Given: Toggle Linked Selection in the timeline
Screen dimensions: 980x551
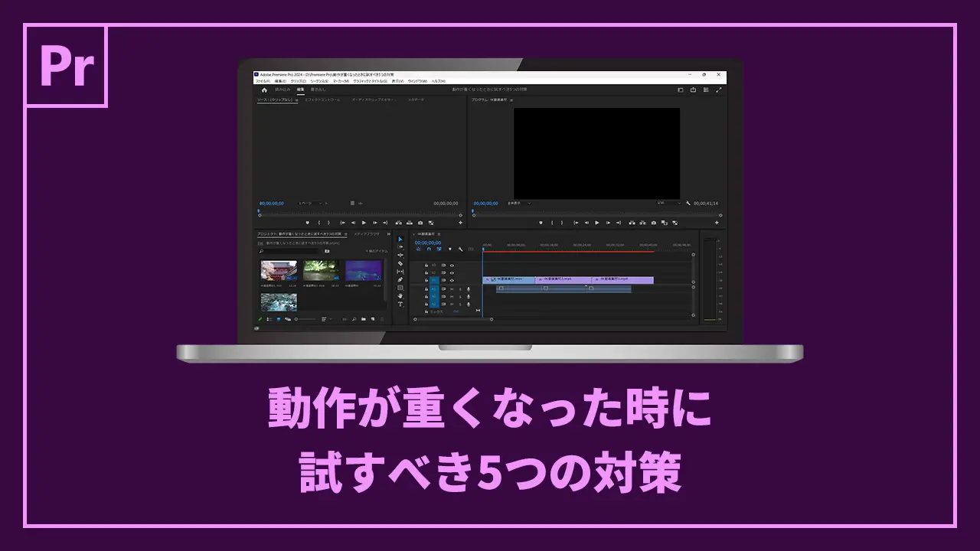Looking at the screenshot, I should click(x=439, y=249).
